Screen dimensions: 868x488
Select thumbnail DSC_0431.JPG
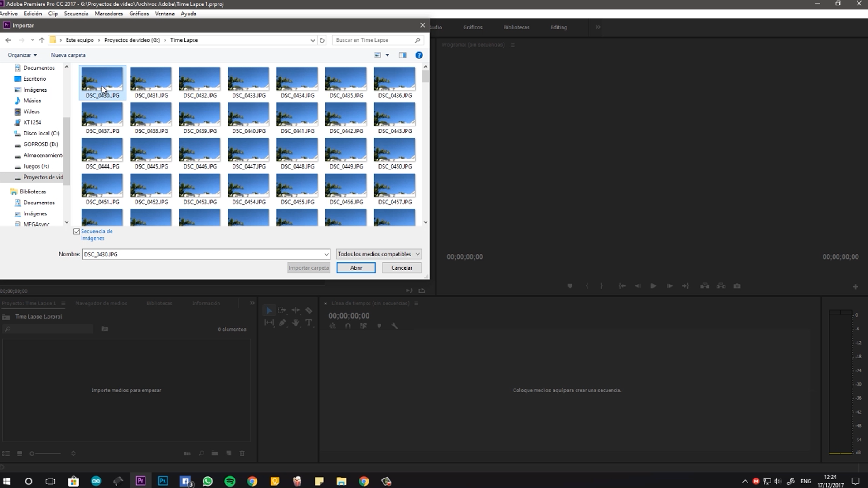(151, 83)
